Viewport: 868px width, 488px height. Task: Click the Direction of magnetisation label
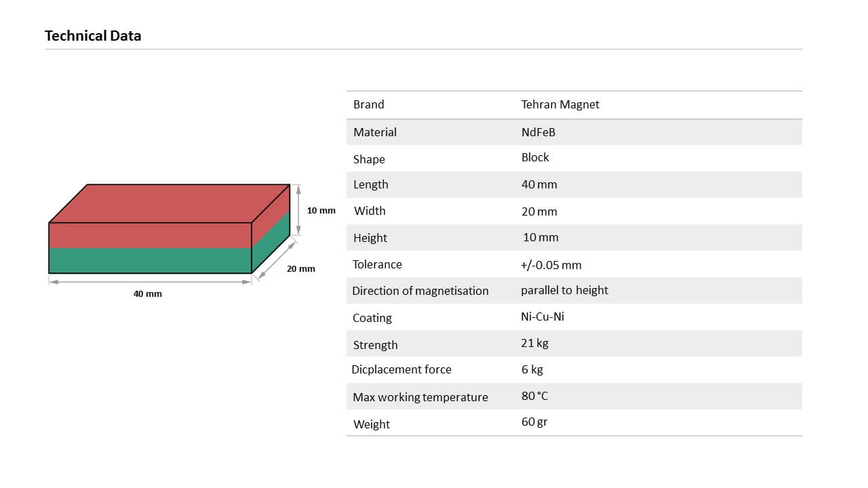420,291
